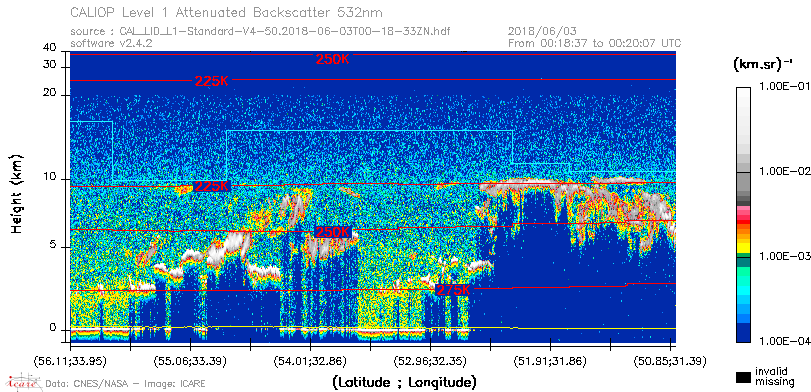Click the ICARE logo icon
The height and width of the screenshot is (392, 811).
click(x=23, y=382)
